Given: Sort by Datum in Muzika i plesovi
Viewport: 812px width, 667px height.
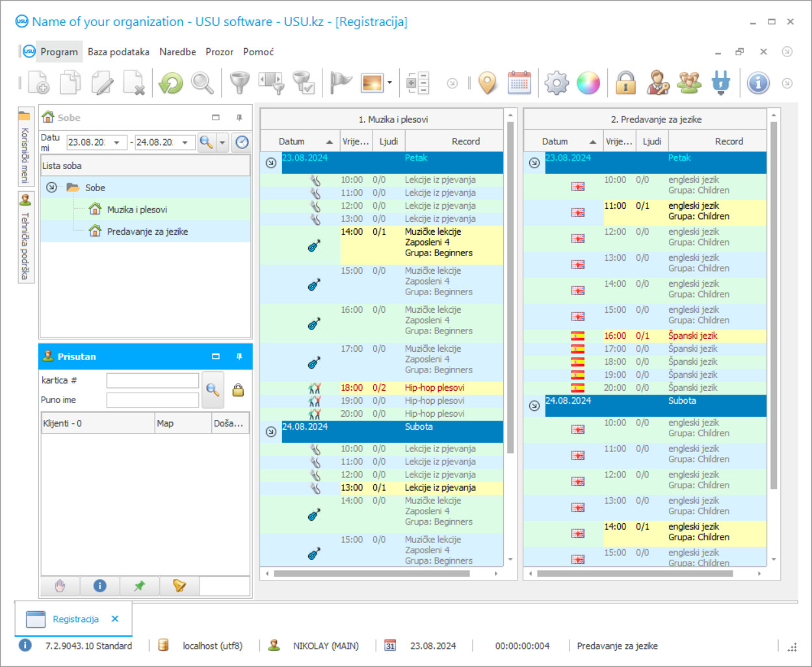Looking at the screenshot, I should pyautogui.click(x=300, y=141).
